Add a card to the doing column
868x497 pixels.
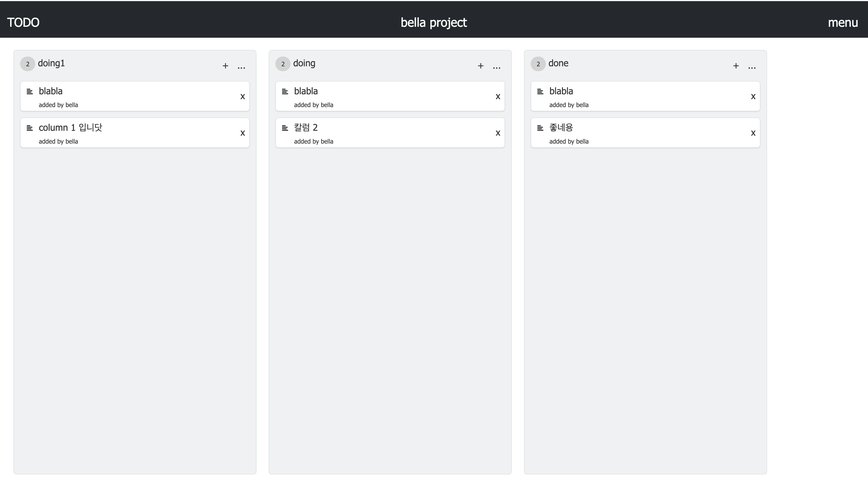480,65
